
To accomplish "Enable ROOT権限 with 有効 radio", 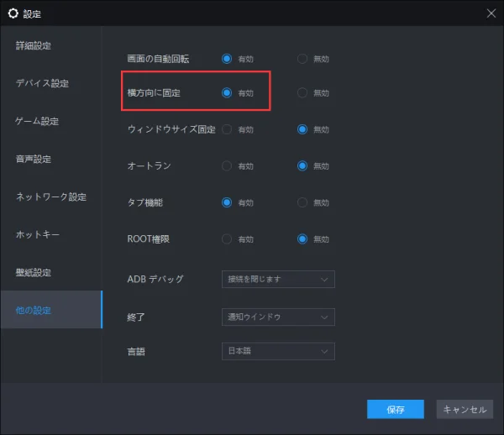I will coord(227,239).
